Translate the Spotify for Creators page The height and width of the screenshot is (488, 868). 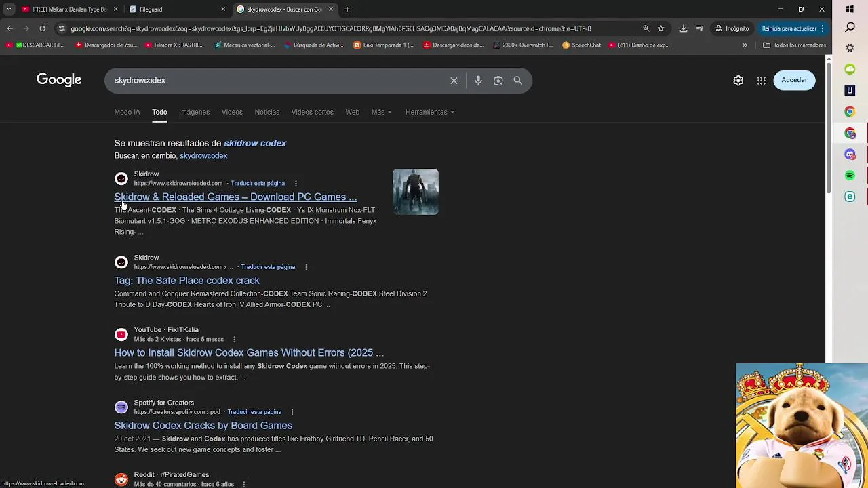click(x=254, y=412)
